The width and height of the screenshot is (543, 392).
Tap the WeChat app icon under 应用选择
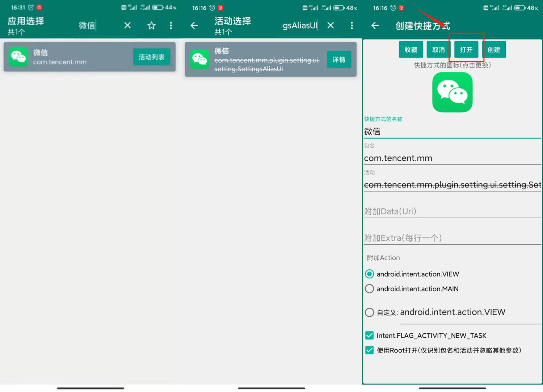tap(18, 57)
